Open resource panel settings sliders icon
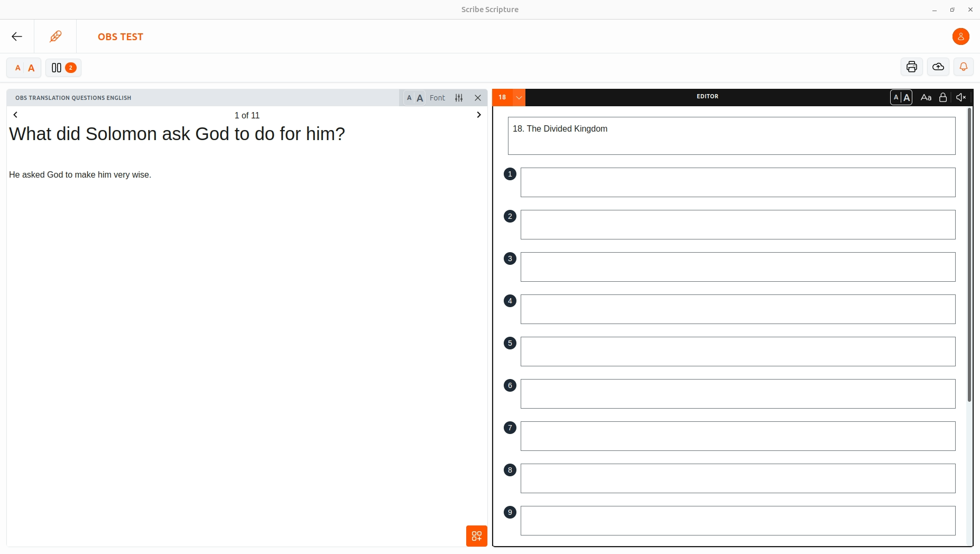The image size is (980, 554). click(459, 98)
